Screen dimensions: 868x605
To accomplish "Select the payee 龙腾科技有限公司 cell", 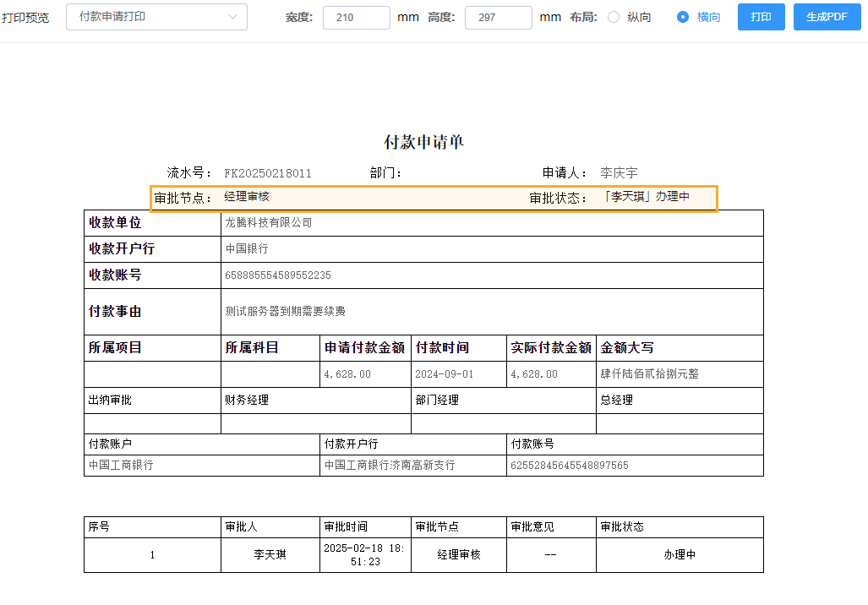I will pyautogui.click(x=271, y=222).
